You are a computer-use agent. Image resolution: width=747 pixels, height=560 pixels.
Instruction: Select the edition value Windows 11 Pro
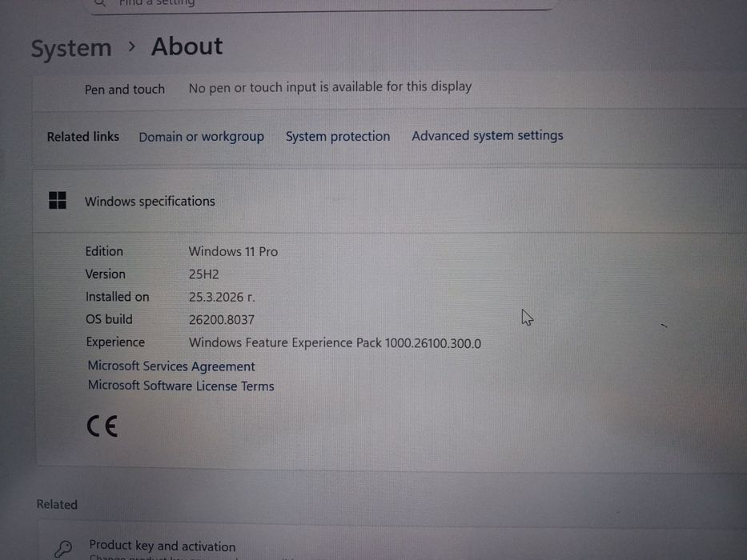click(x=233, y=251)
